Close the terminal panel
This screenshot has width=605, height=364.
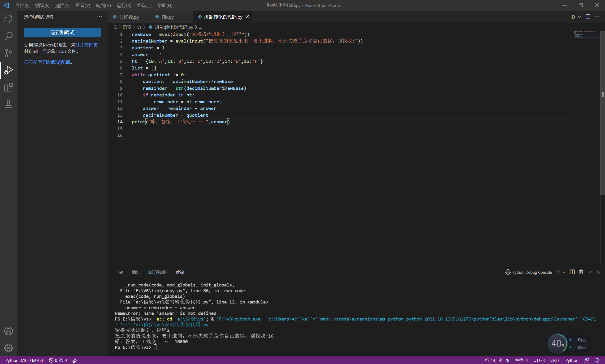click(x=598, y=272)
